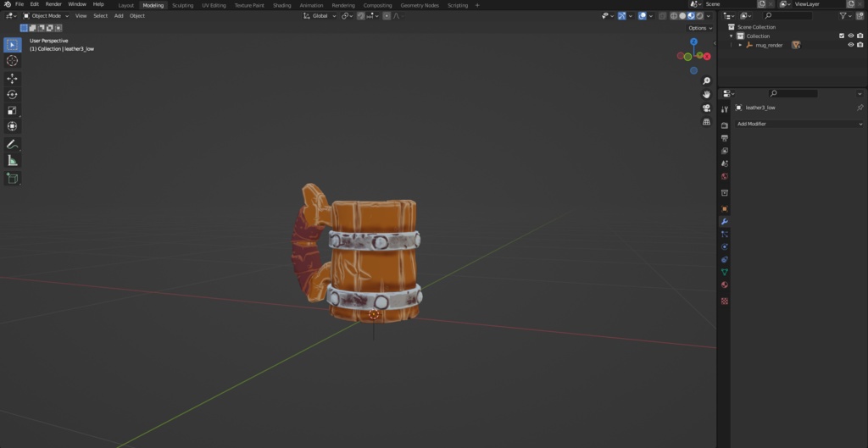Toggle the camera view icon

(706, 108)
